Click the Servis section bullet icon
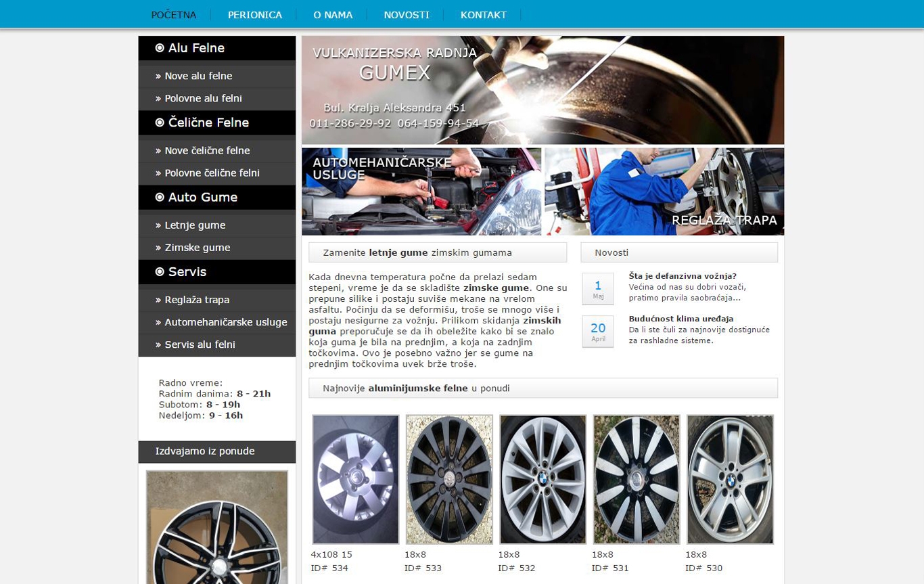The height and width of the screenshot is (584, 924). pos(160,271)
